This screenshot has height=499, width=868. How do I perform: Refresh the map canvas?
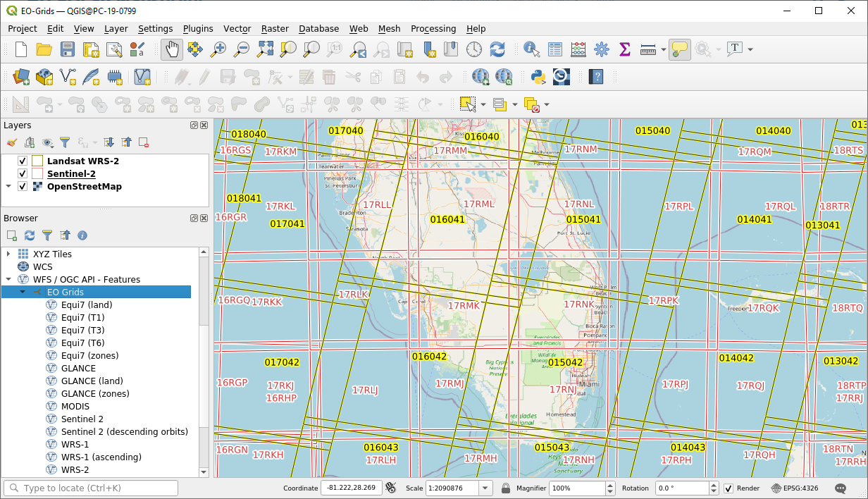498,49
